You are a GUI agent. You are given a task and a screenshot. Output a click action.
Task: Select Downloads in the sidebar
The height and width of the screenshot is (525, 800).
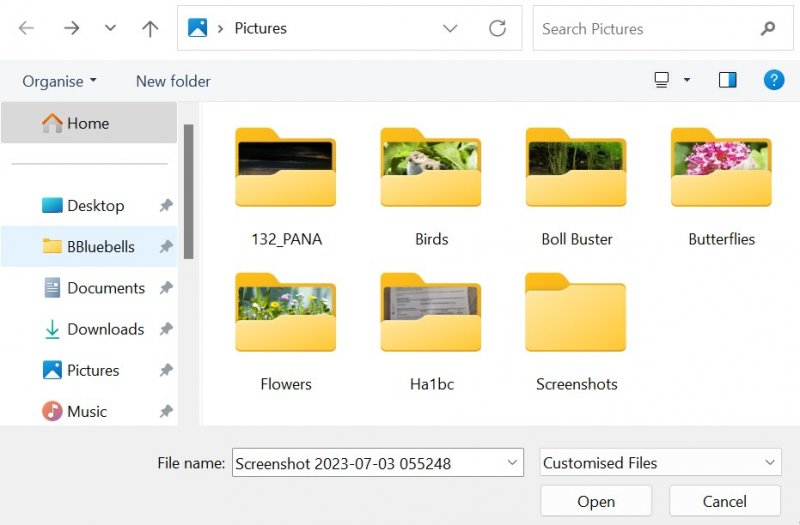point(105,329)
